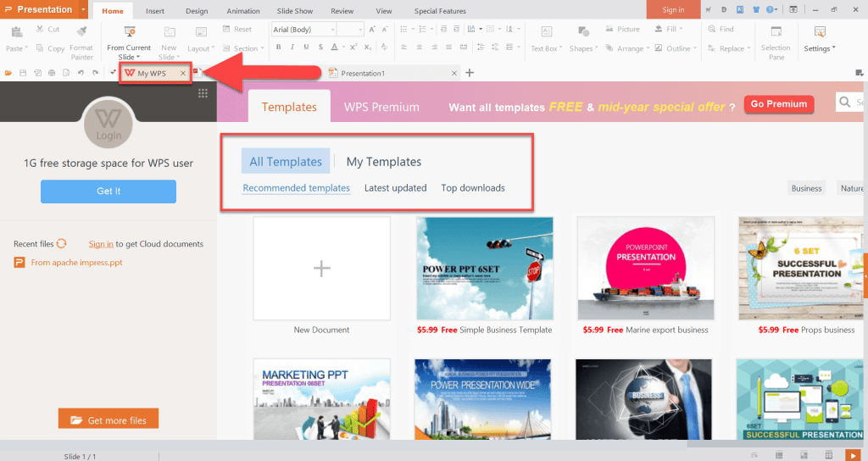Click the Copy icon
The height and width of the screenshot is (461, 868).
pyautogui.click(x=40, y=48)
